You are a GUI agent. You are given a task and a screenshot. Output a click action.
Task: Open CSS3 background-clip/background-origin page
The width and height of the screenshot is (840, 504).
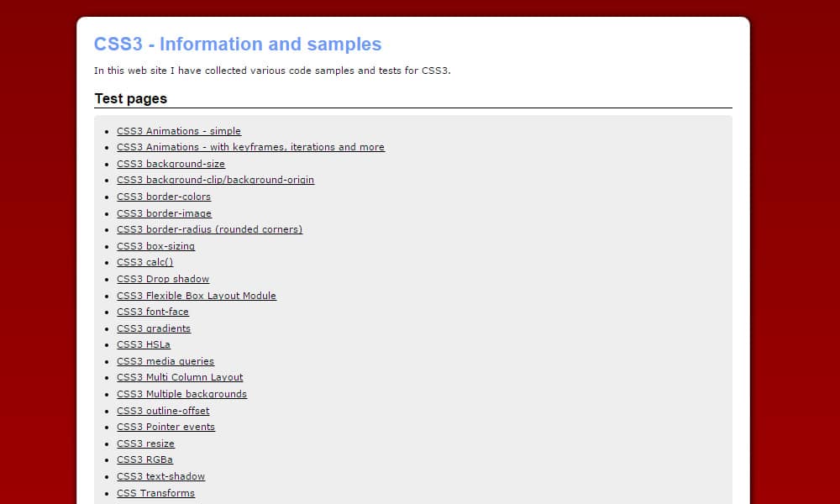pyautogui.click(x=215, y=180)
